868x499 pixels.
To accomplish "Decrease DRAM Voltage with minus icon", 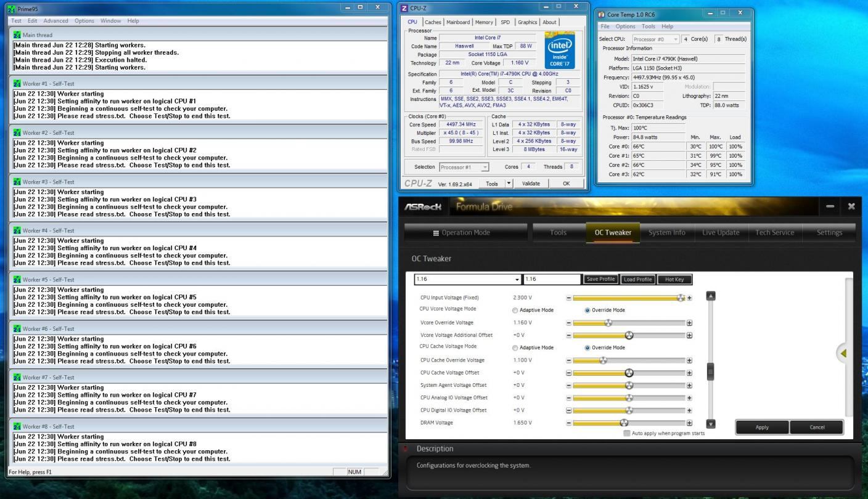I will tap(568, 423).
